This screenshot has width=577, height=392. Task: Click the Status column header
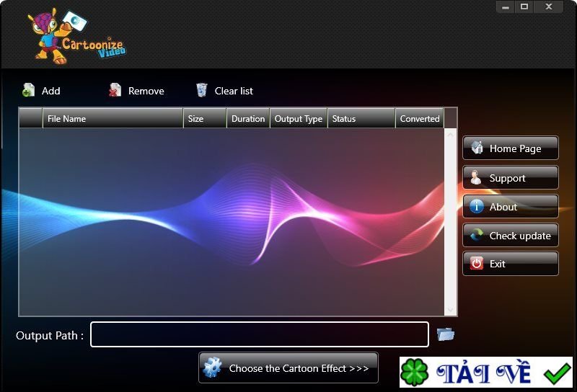pyautogui.click(x=361, y=118)
